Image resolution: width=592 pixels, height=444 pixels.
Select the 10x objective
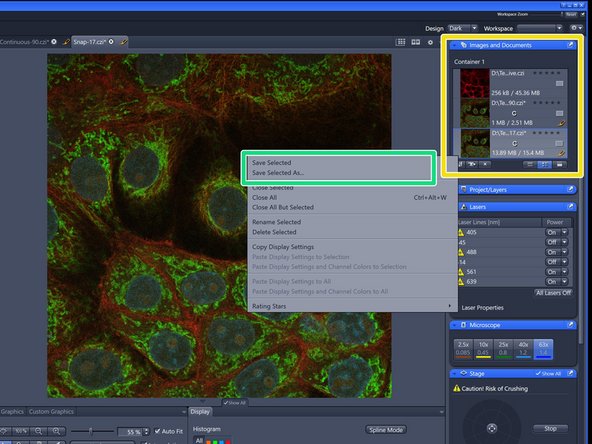pos(483,348)
